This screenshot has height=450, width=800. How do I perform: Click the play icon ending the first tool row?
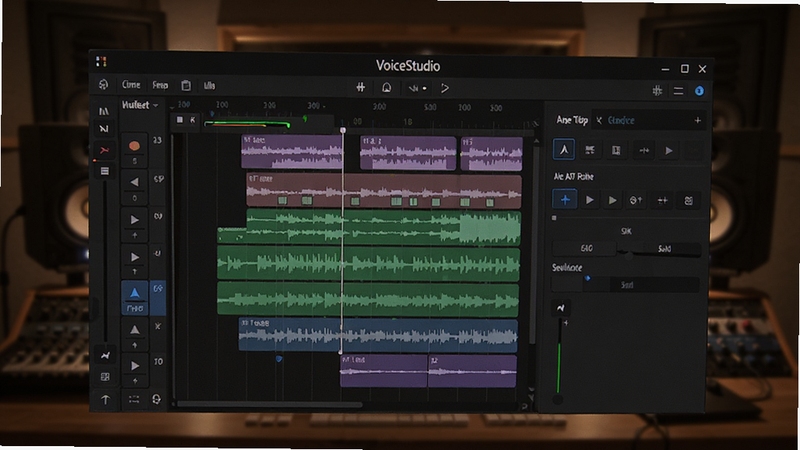click(x=669, y=151)
